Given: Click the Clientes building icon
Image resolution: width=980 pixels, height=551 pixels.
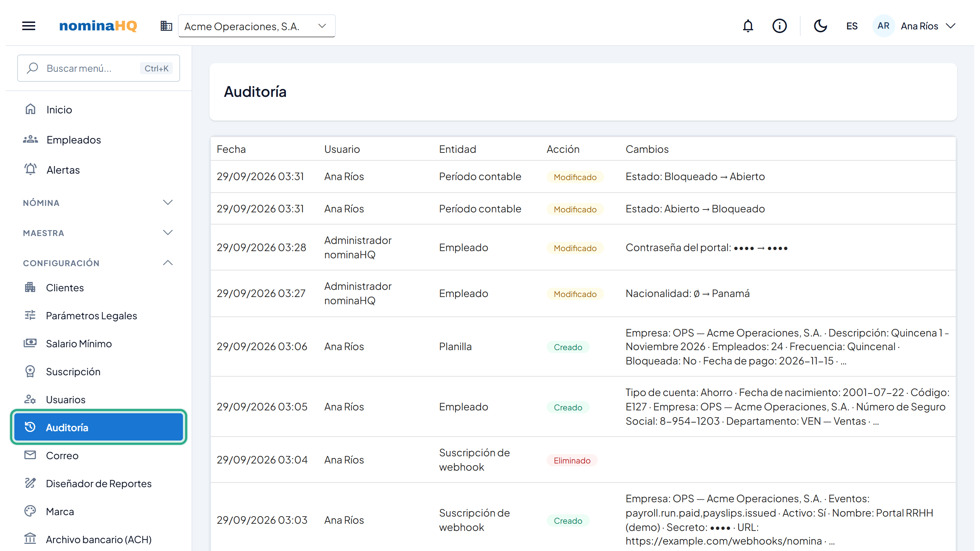Looking at the screenshot, I should coord(30,287).
